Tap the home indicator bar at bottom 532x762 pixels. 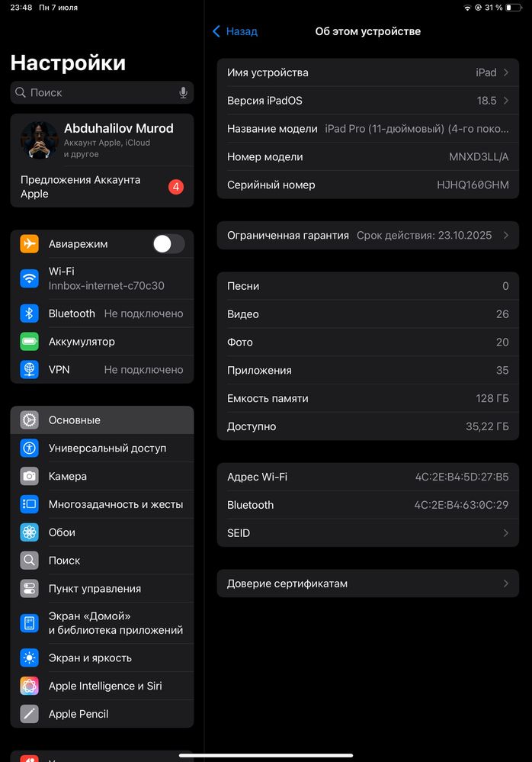pyautogui.click(x=266, y=755)
